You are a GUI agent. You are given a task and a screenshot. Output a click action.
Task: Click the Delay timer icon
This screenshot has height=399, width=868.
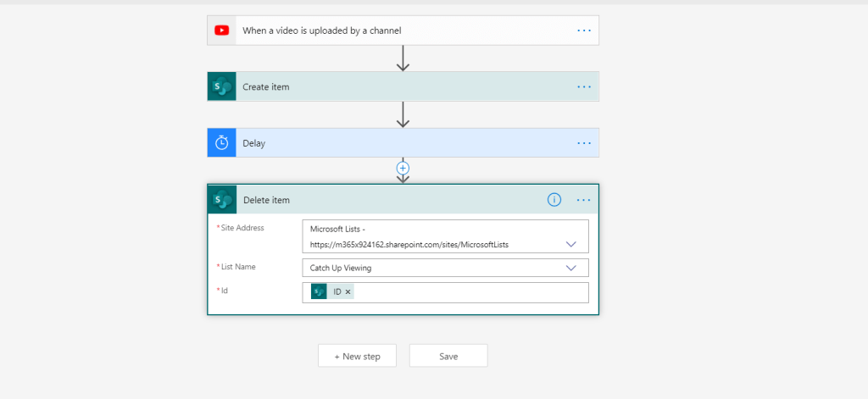(x=221, y=143)
